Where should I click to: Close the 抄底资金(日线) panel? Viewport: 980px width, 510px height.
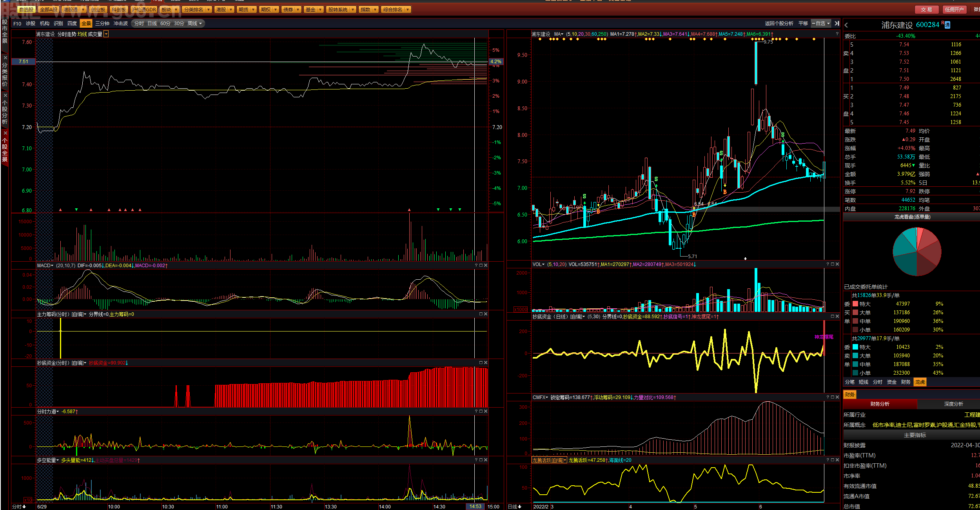point(837,316)
